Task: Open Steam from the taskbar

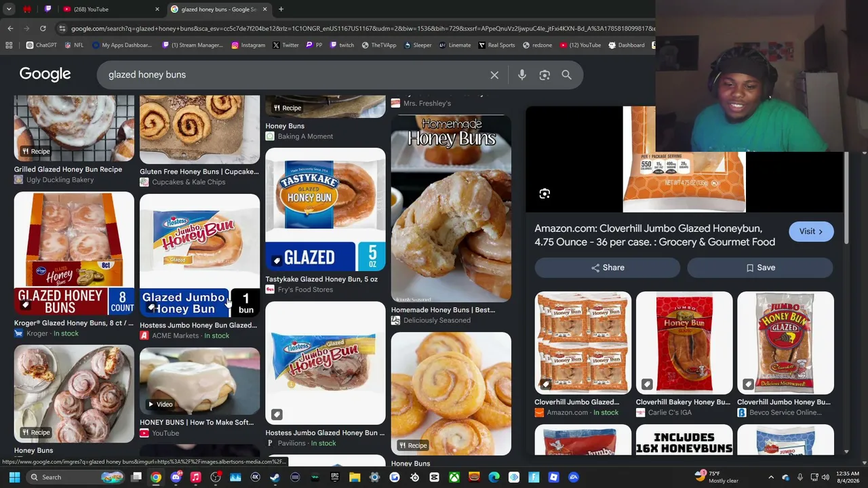Action: point(275,477)
